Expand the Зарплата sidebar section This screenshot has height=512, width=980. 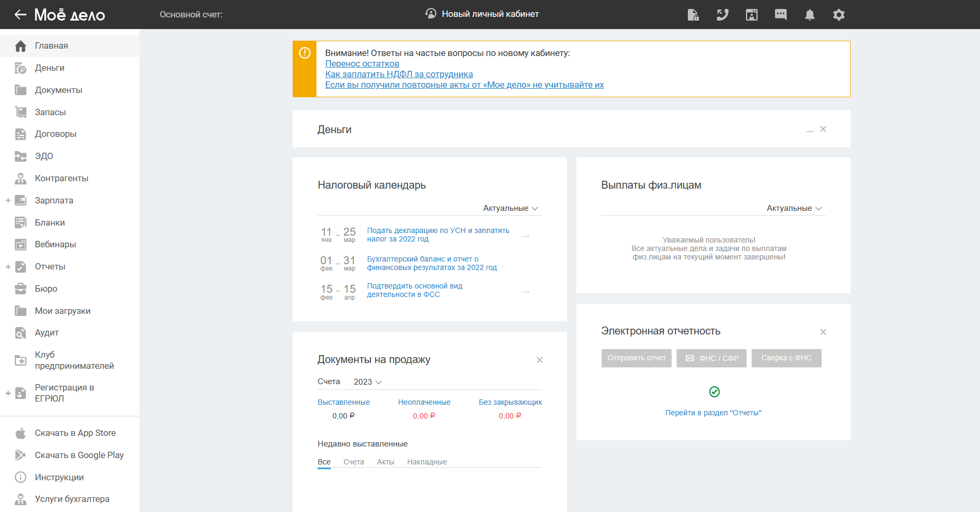point(8,201)
